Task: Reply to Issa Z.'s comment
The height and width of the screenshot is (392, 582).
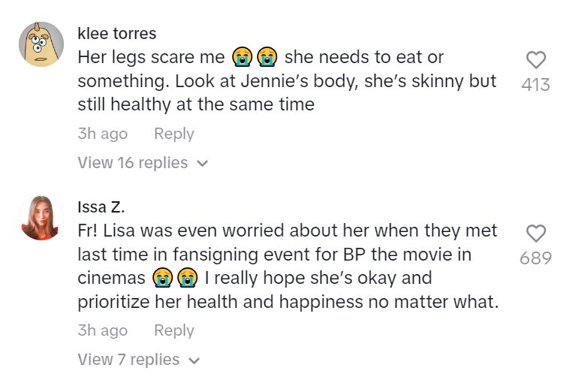Action: pos(173,330)
